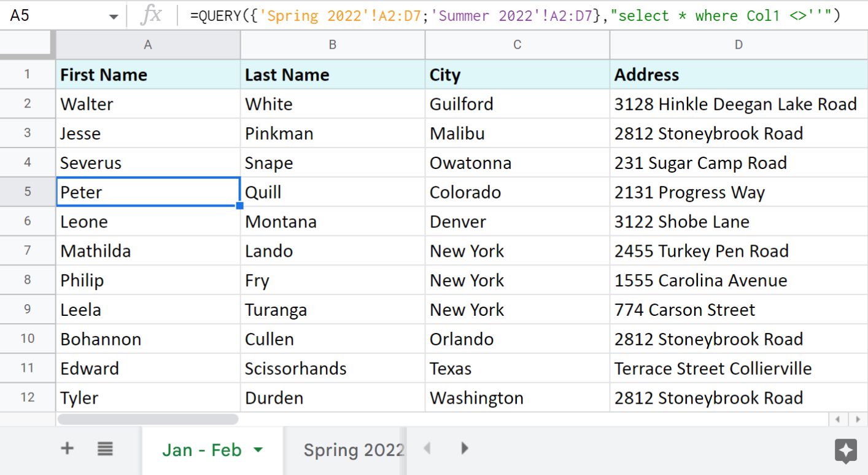The image size is (868, 475).
Task: Click horizontal scrollbar right arrow
Action: coord(857,420)
